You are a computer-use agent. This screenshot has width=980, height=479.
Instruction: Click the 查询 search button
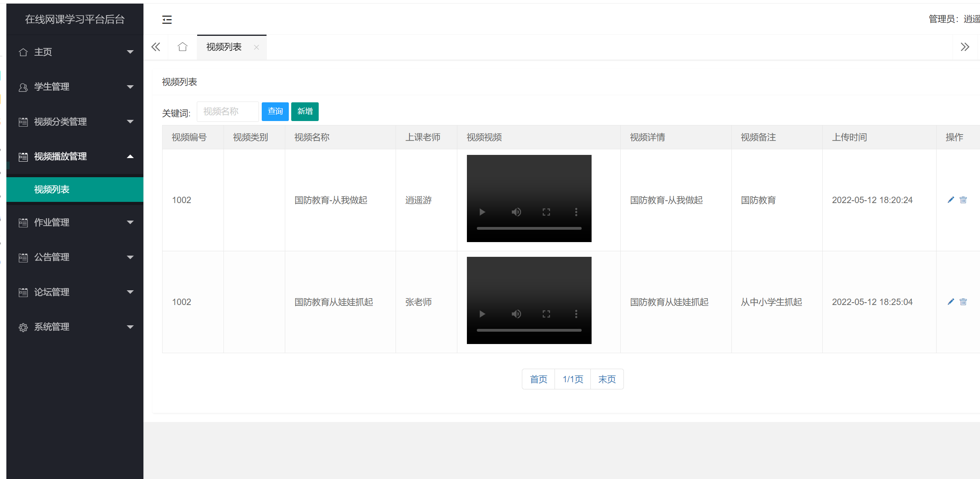[275, 111]
